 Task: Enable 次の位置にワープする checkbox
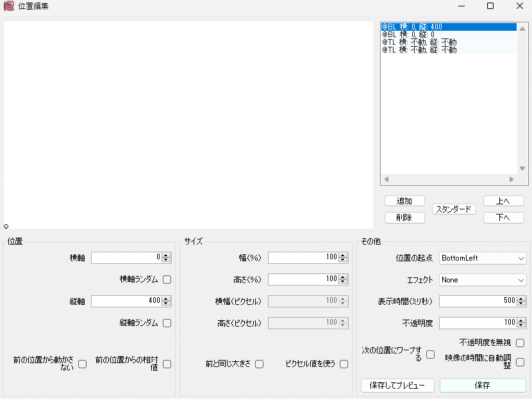(431, 355)
